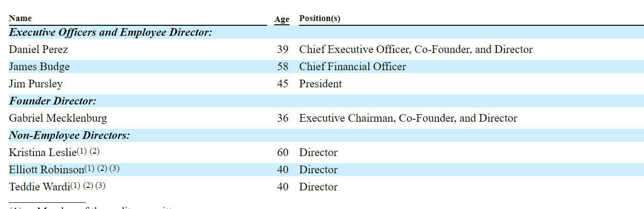This screenshot has height=209, width=644.
Task: Click the Age column header
Action: point(281,19)
